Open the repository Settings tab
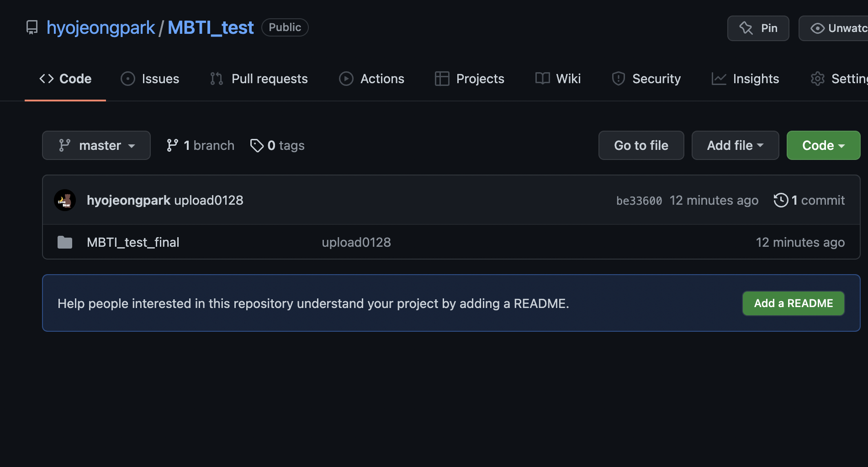Image resolution: width=868 pixels, height=467 pixels. tap(839, 79)
